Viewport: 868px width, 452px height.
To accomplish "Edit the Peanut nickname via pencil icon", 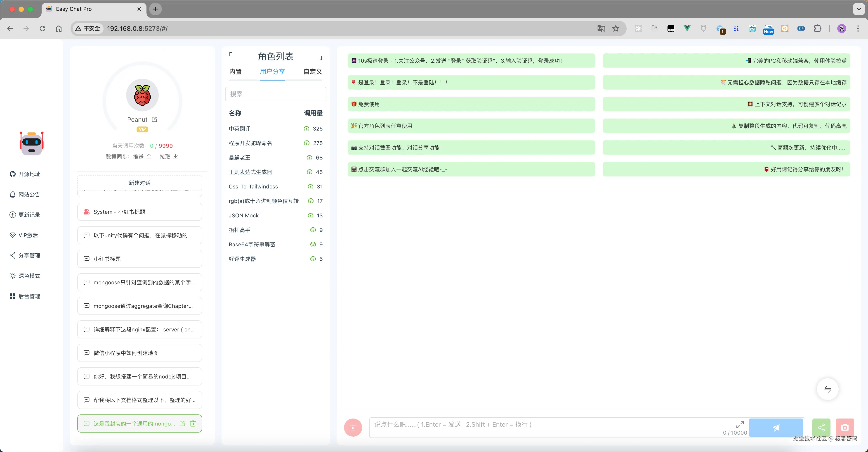I will [x=155, y=119].
